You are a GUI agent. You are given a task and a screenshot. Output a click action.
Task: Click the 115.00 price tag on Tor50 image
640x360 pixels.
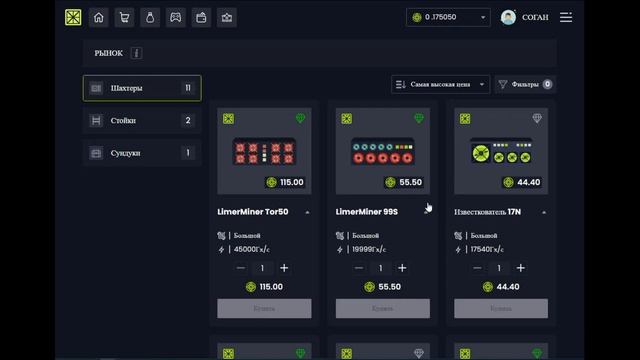click(285, 182)
